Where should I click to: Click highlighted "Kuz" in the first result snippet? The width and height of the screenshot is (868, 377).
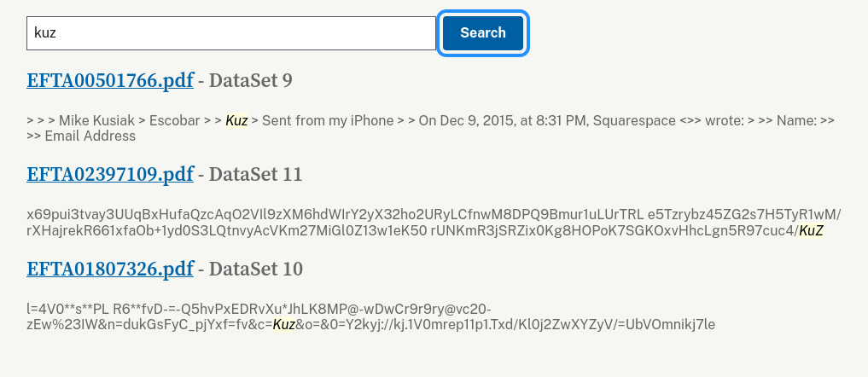(236, 121)
